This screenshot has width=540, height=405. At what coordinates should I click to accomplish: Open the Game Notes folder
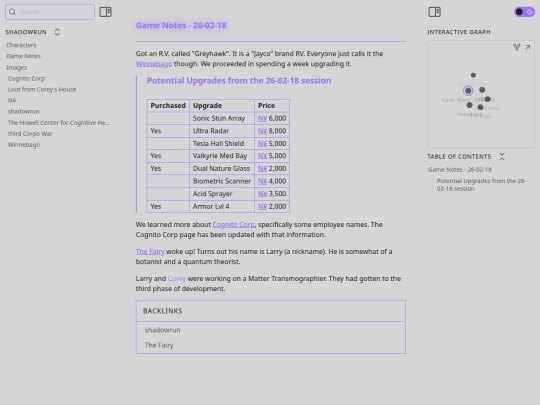[x=23, y=56]
